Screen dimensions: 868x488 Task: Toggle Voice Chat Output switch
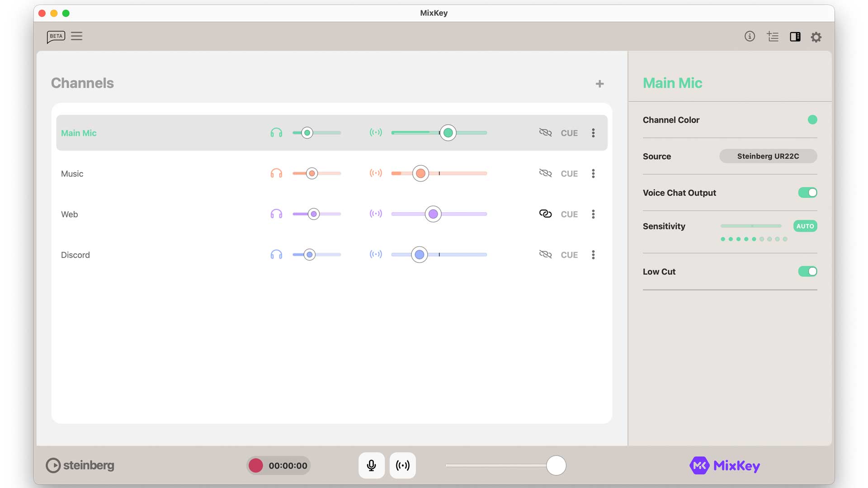coord(807,193)
